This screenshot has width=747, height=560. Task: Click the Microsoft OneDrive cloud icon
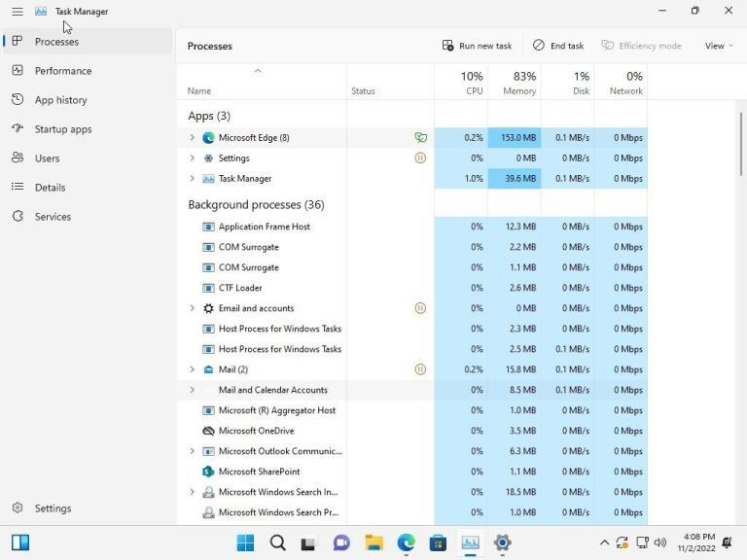[208, 431]
